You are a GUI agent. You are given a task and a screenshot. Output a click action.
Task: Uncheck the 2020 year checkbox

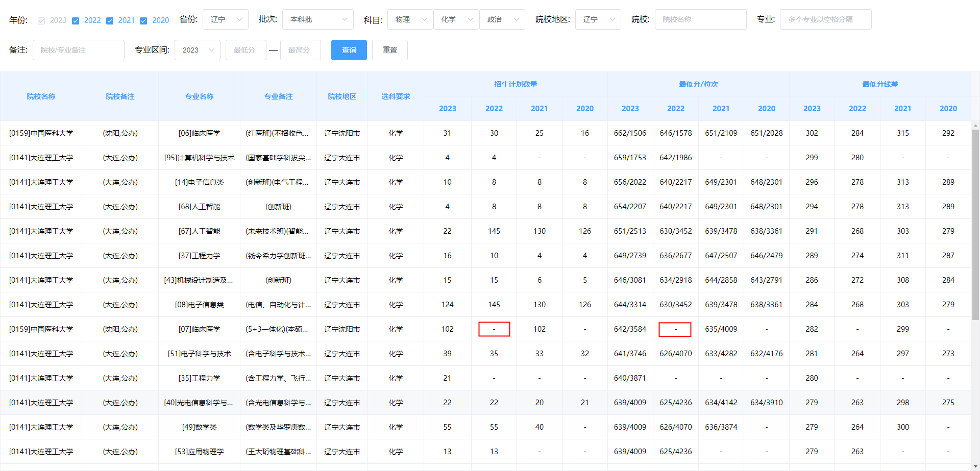tap(143, 20)
